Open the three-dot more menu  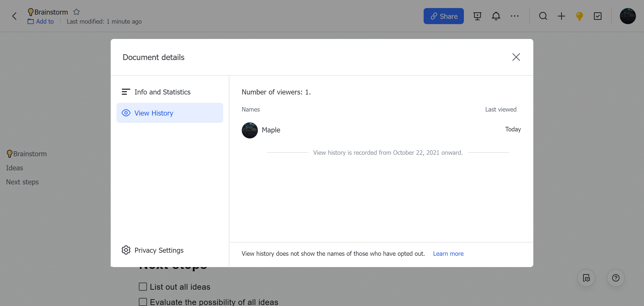pyautogui.click(x=514, y=16)
